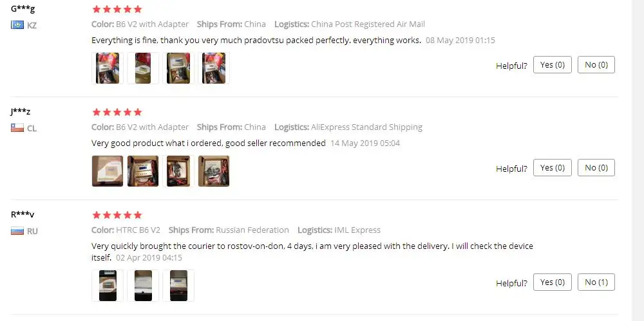Mark G***g's review unhelpful with No (0)
Screen dimensions: 644x321
pos(596,65)
